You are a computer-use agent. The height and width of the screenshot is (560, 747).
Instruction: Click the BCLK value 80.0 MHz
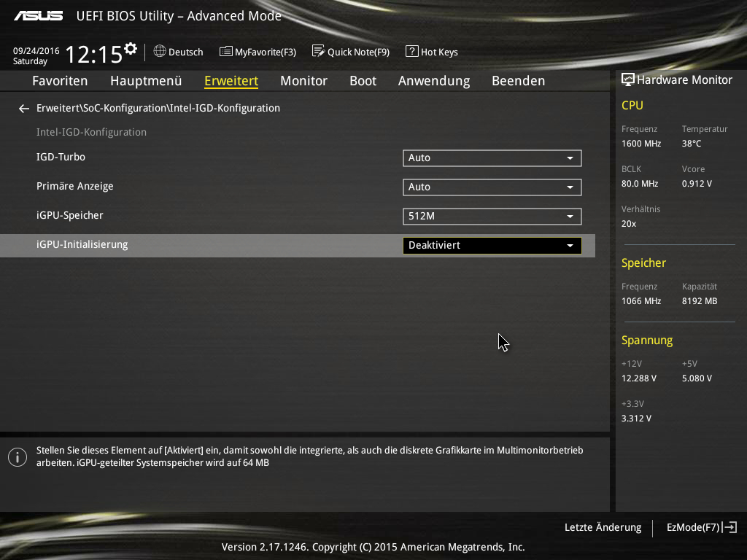[640, 183]
